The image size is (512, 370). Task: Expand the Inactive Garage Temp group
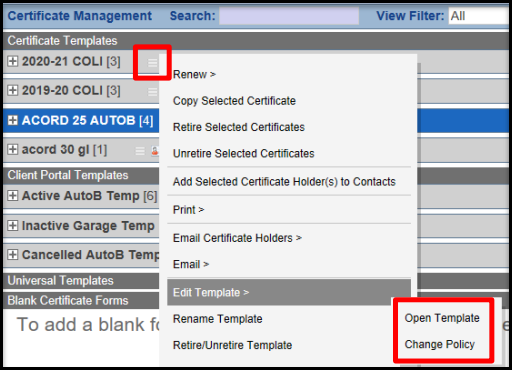[13, 226]
